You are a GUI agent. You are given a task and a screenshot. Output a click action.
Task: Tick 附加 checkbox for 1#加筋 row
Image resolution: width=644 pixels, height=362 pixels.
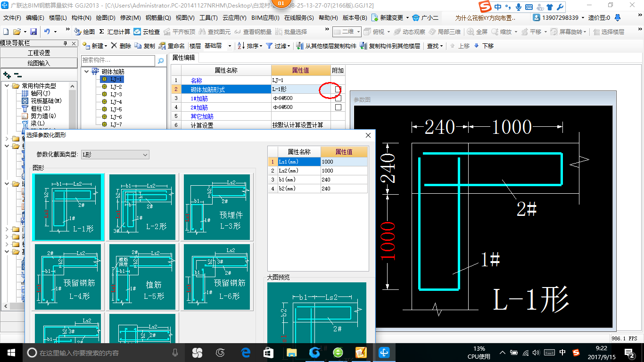pos(338,98)
